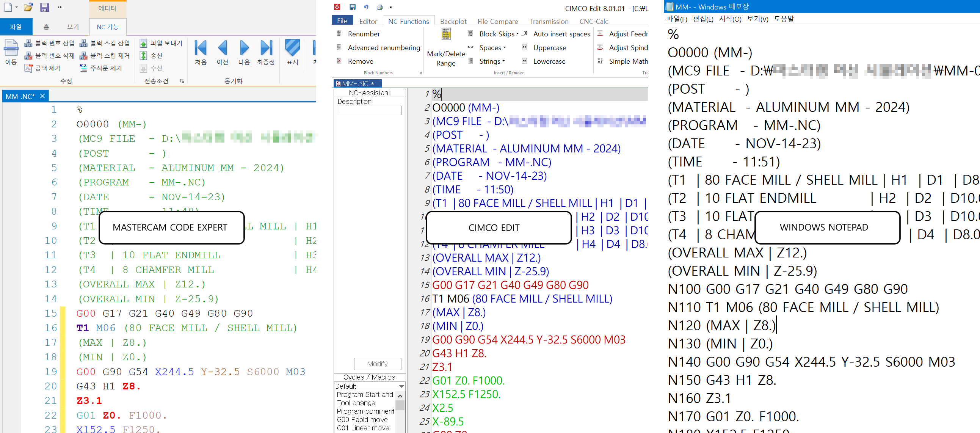Click the CIMCO Renumber icon
This screenshot has width=980, height=433.
[339, 34]
